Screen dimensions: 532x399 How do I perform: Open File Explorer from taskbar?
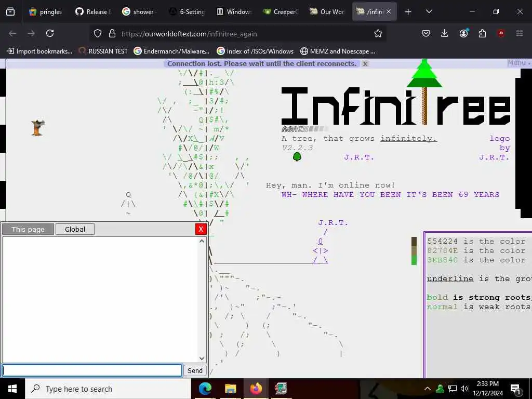pyautogui.click(x=230, y=389)
